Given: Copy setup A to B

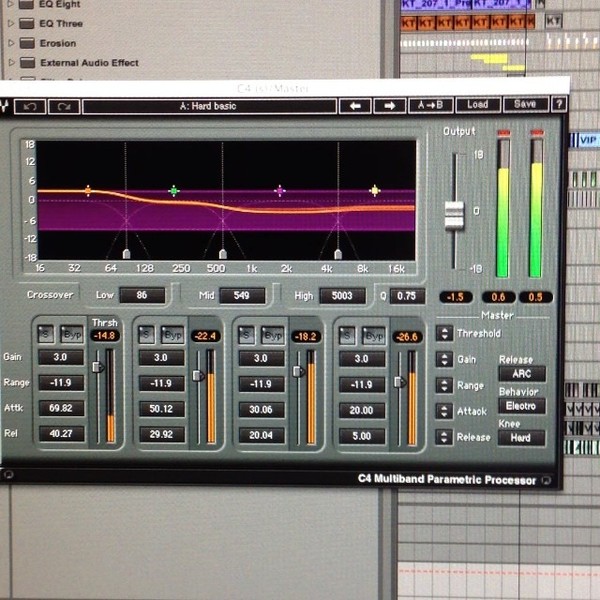Looking at the screenshot, I should 431,105.
